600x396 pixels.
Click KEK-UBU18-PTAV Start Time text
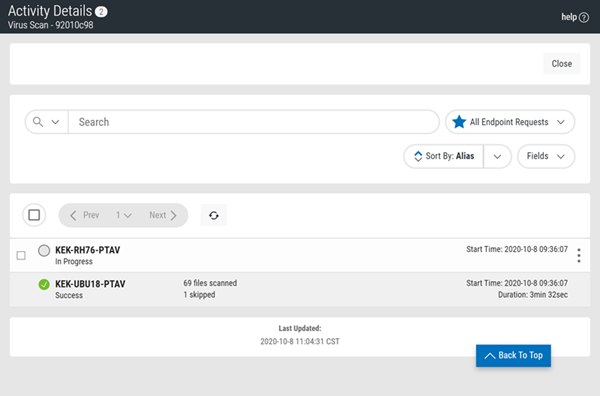pos(517,283)
